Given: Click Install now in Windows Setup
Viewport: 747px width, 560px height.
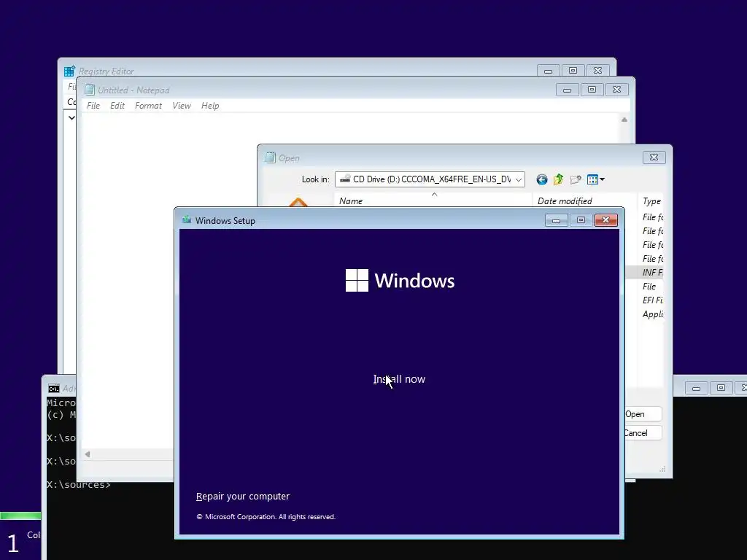Looking at the screenshot, I should coord(399,379).
